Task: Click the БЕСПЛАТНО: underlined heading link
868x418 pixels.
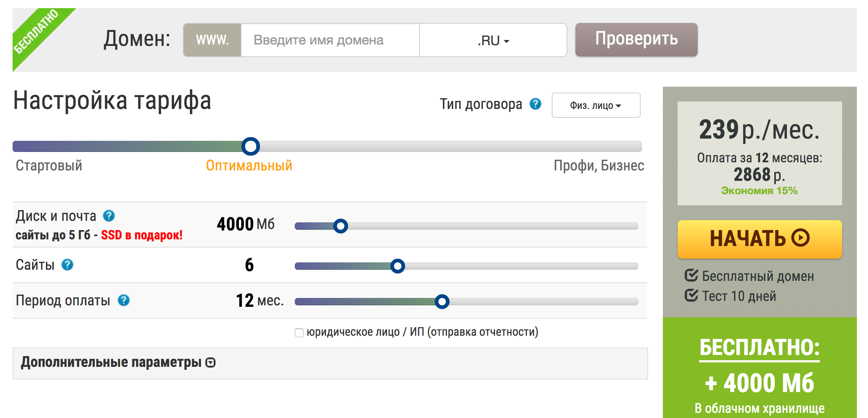Action: [x=759, y=348]
